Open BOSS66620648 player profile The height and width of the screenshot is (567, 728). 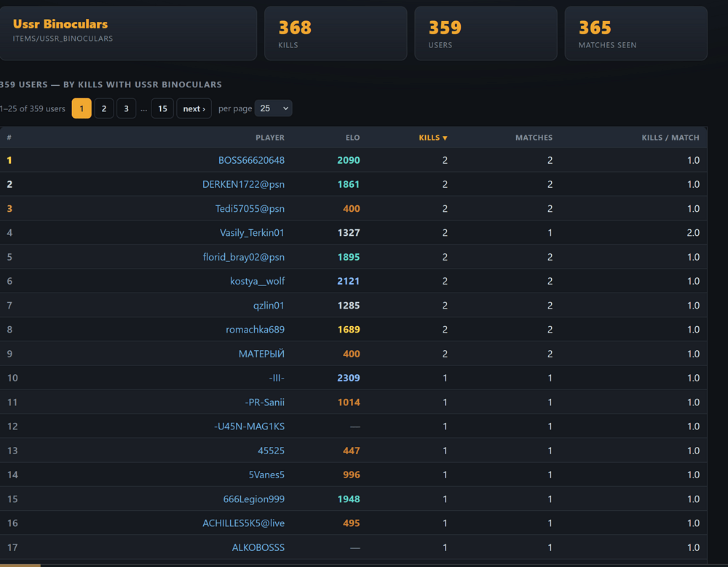click(251, 160)
